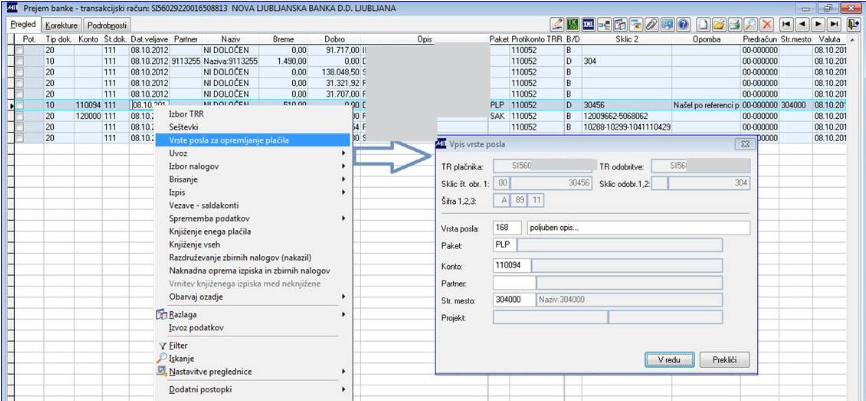The height and width of the screenshot is (401, 866).
Task: Click the monitor screen toolbar icon
Action: tap(668, 24)
